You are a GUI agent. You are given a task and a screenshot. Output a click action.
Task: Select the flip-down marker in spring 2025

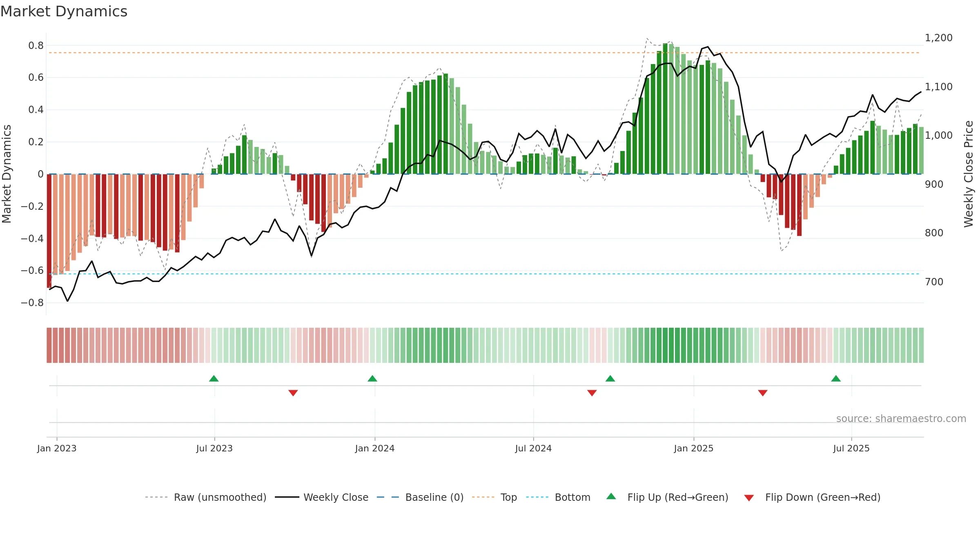click(763, 393)
